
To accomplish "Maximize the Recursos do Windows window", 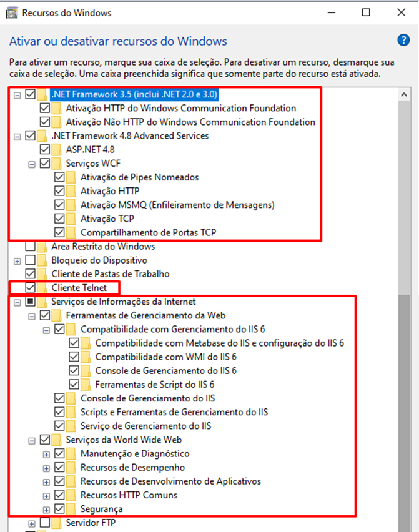I will coord(366,12).
